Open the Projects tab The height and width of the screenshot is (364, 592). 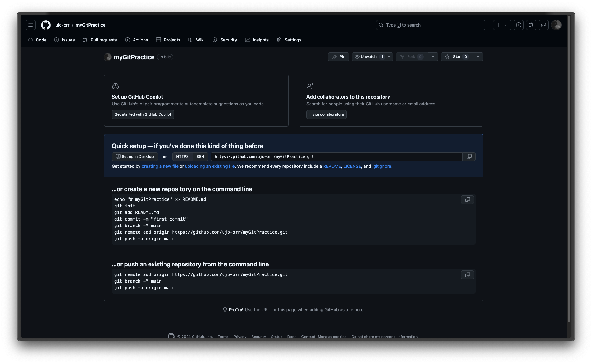(168, 40)
